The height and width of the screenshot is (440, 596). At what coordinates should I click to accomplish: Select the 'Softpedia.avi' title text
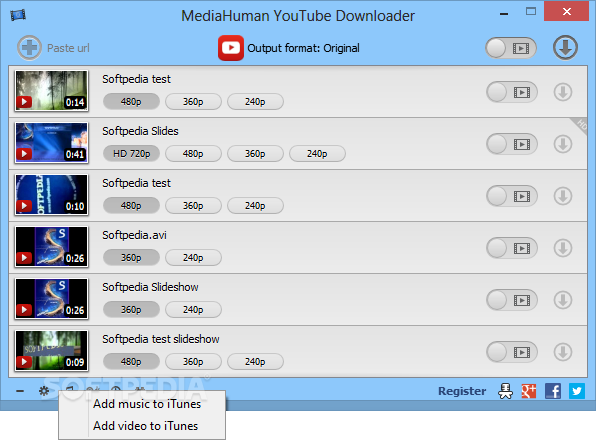click(134, 235)
